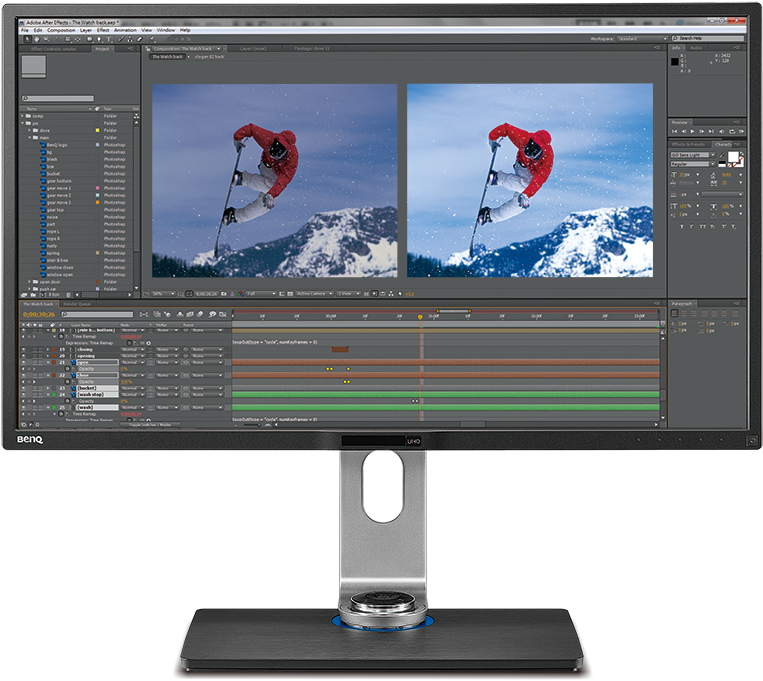Expand the comp folder in Project

click(22, 116)
